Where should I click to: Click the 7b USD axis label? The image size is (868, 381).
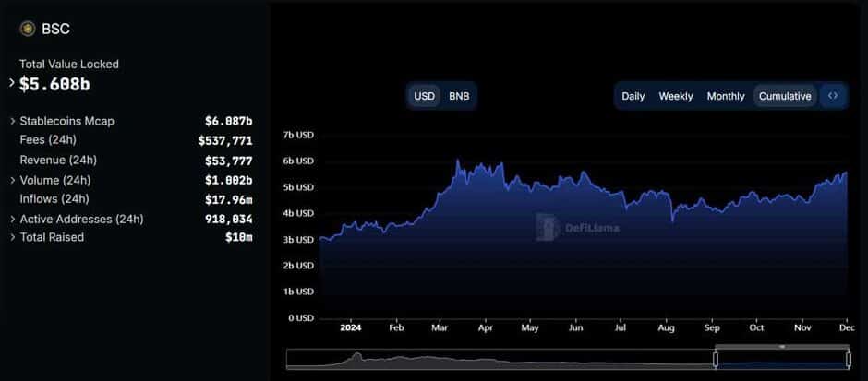pyautogui.click(x=298, y=135)
